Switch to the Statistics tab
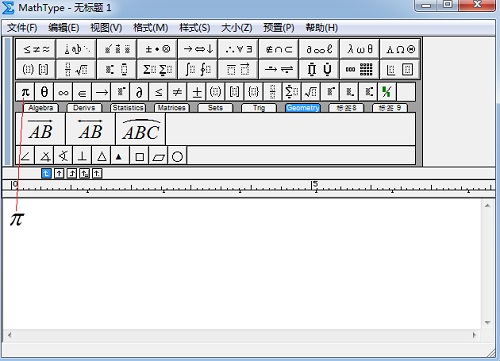This screenshot has width=500, height=361. click(x=128, y=108)
